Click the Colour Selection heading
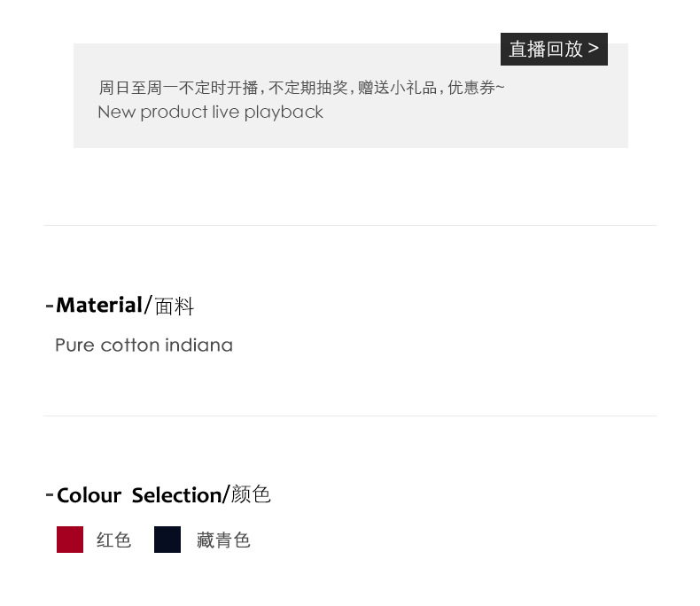This screenshot has width=700, height=606. tap(138, 495)
